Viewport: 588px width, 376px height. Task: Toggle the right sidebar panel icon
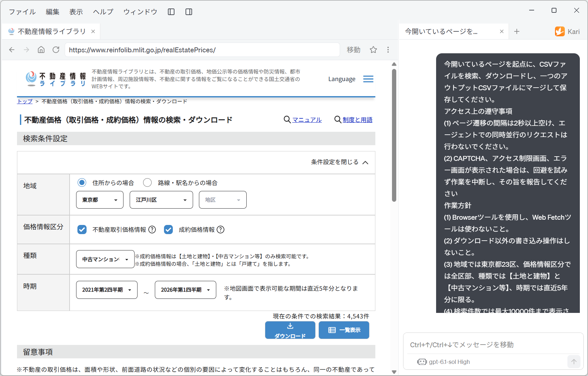(189, 12)
